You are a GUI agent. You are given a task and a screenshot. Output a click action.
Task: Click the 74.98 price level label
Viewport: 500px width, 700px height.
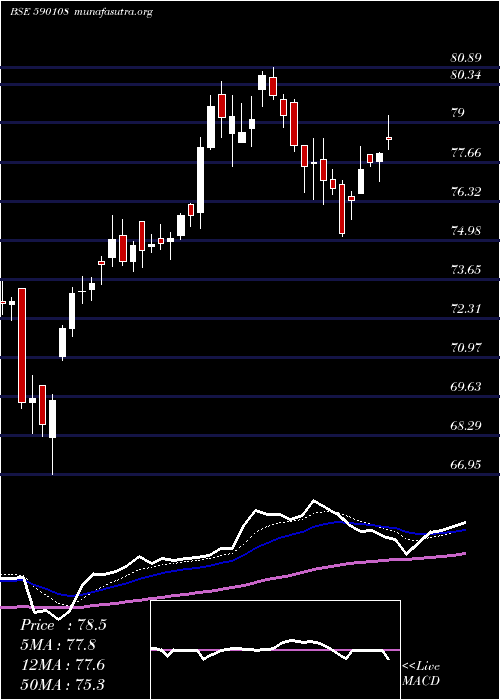click(466, 230)
